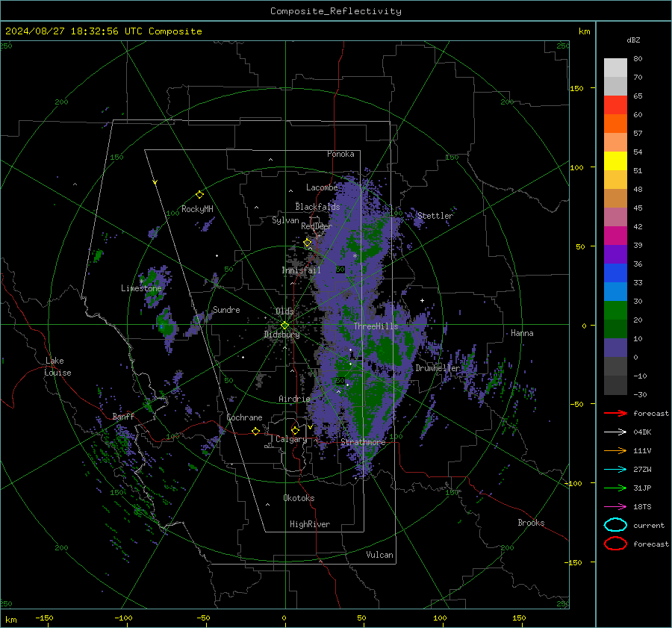
Task: Pick the light gray 80 dBZ swatch
Action: [x=615, y=67]
